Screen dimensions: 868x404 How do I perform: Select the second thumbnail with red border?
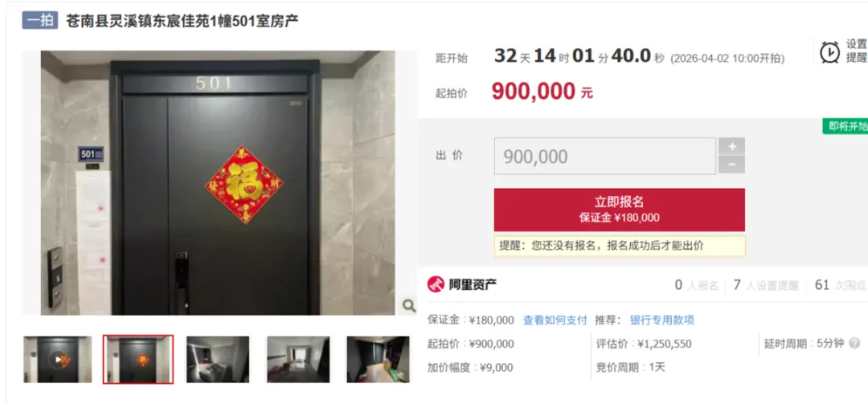pyautogui.click(x=138, y=359)
